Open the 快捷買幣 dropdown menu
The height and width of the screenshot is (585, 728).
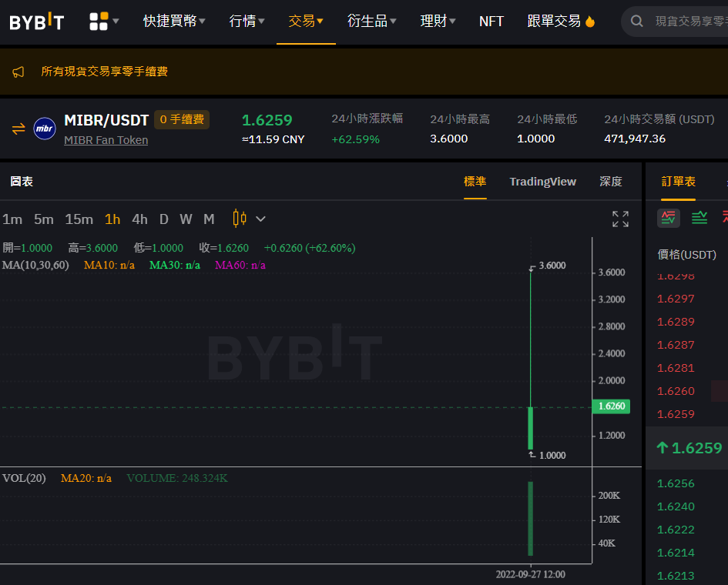tap(174, 22)
